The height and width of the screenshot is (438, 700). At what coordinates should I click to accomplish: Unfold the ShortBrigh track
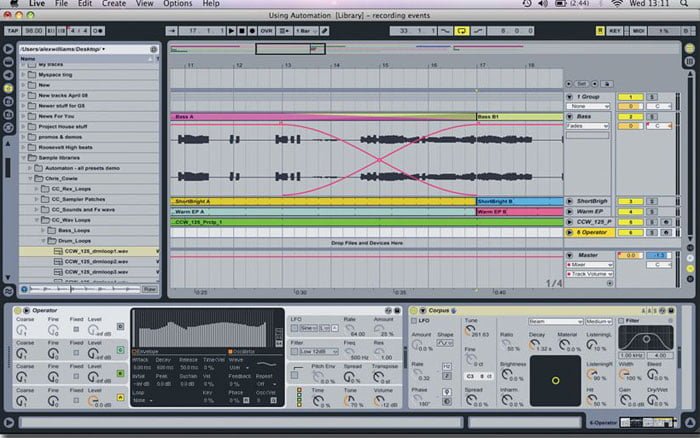pos(569,201)
